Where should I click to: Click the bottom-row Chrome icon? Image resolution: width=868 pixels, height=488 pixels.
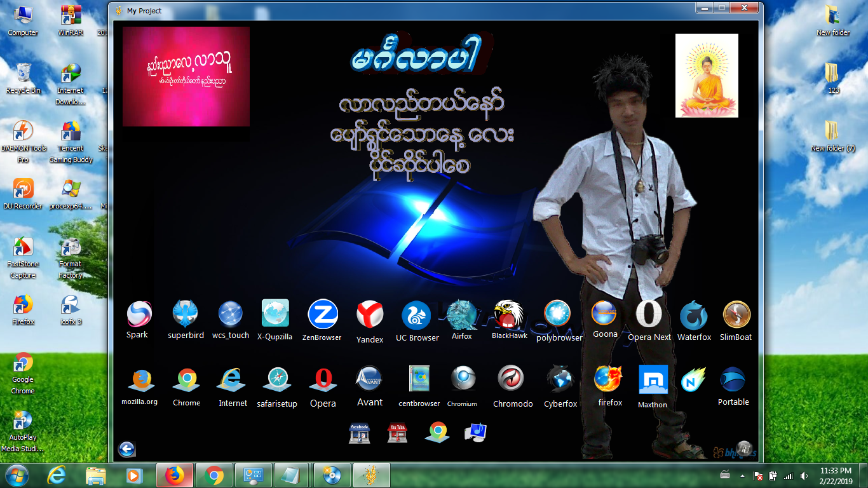437,433
